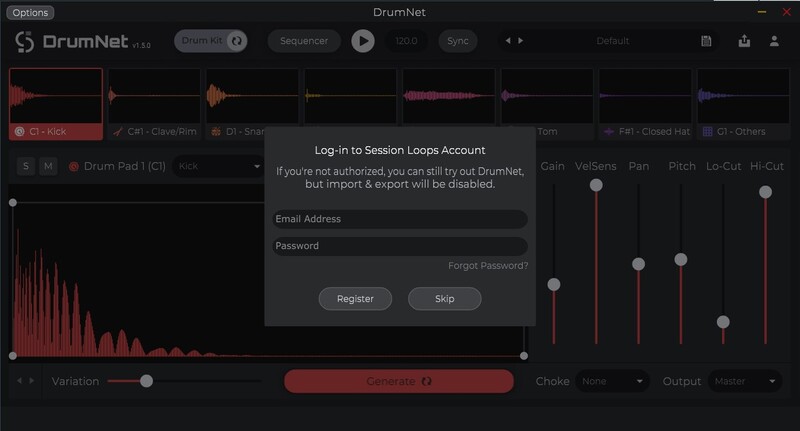This screenshot has height=431, width=800.
Task: Click the closed hat icon on F#1
Action: click(608, 132)
